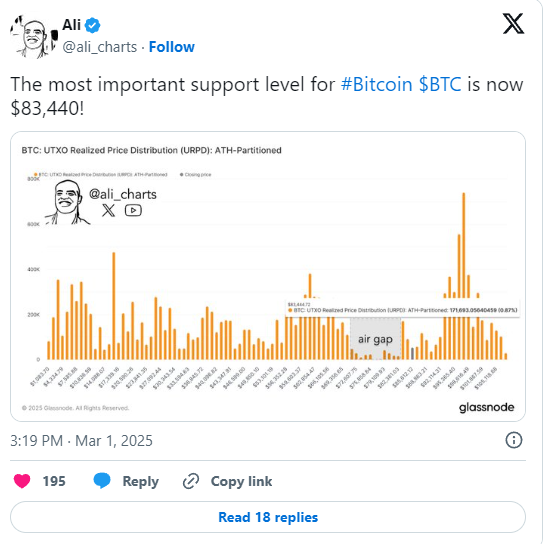Open Ali's profile avatar picture

[34, 36]
